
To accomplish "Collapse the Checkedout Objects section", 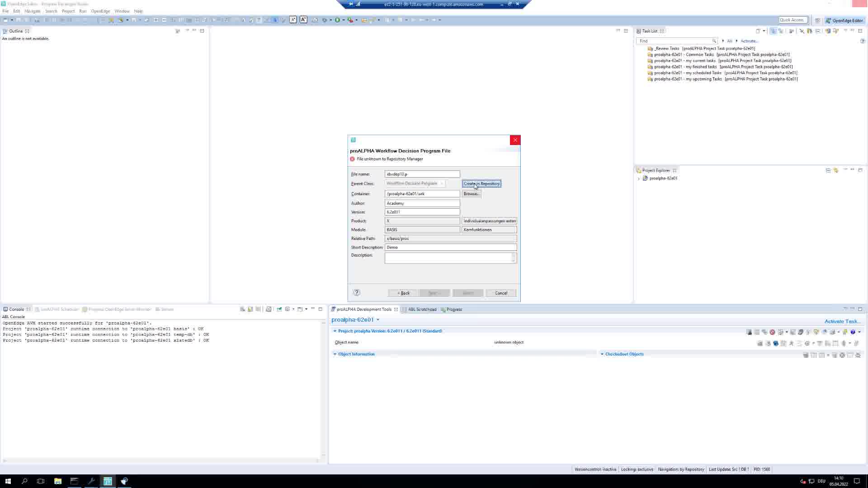I will (602, 354).
